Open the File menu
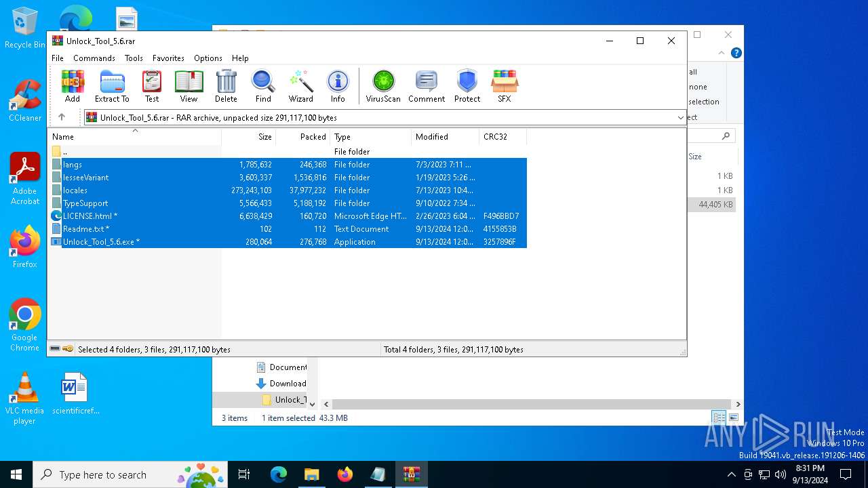This screenshot has width=868, height=488. tap(58, 58)
